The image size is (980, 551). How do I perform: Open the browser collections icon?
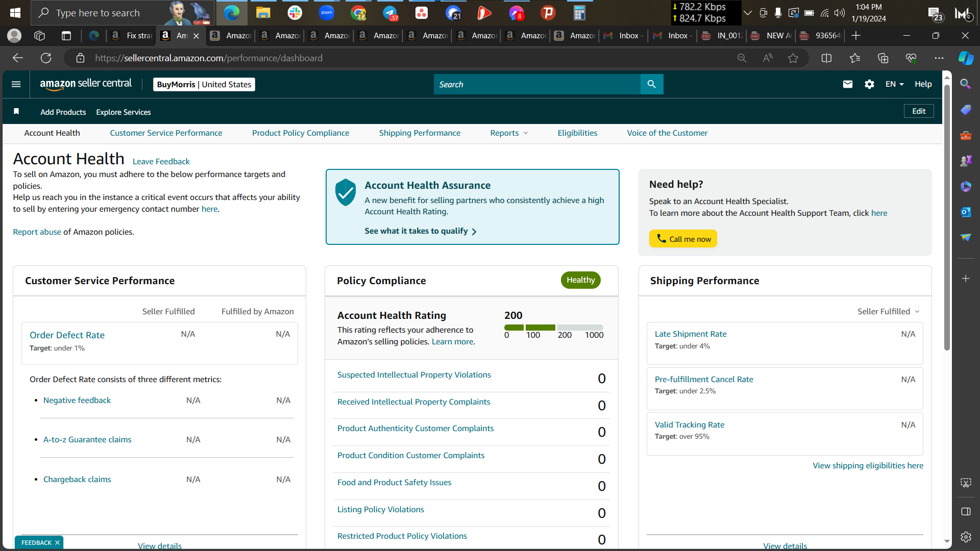pyautogui.click(x=883, y=58)
